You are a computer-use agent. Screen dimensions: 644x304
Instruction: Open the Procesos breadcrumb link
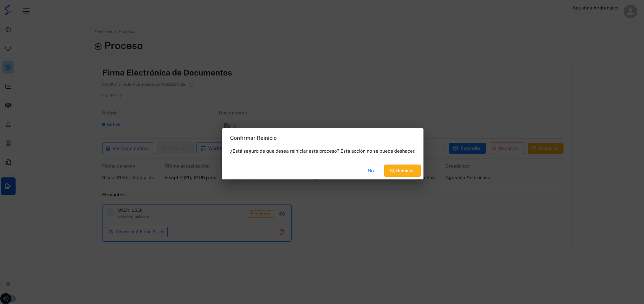[x=103, y=32]
